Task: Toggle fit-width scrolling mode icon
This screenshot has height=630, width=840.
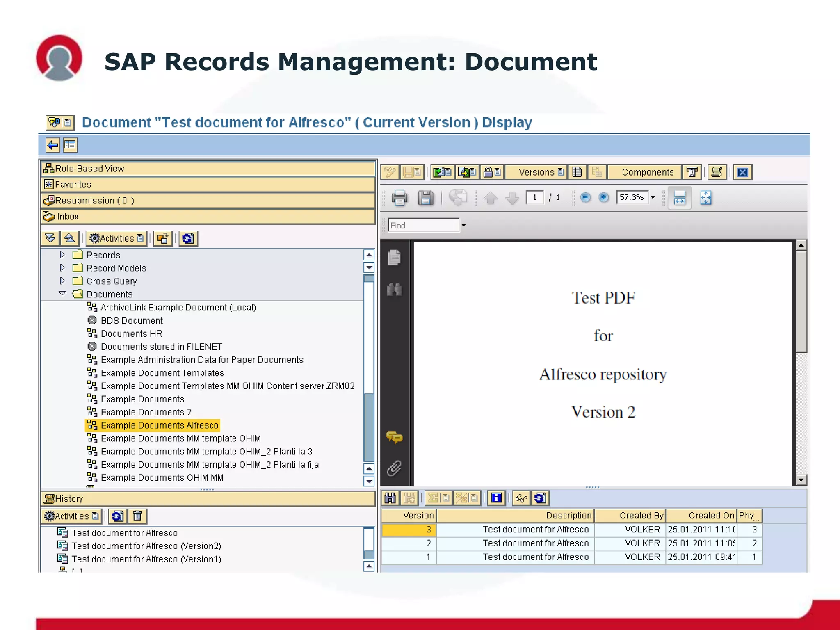Action: click(x=680, y=198)
